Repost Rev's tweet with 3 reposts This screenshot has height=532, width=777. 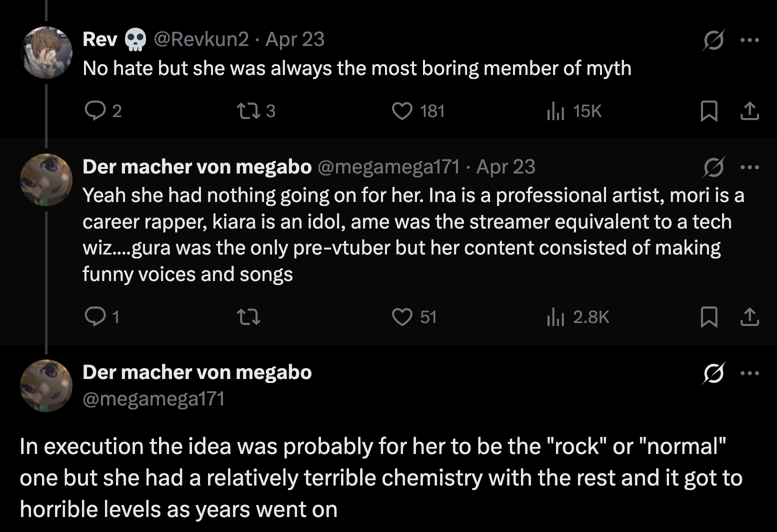[x=246, y=111]
